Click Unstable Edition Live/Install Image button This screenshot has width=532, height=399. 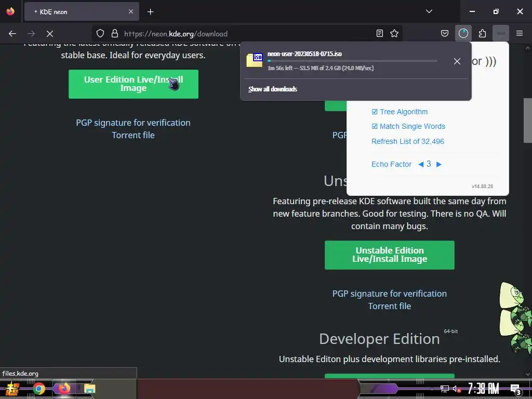[x=390, y=255]
